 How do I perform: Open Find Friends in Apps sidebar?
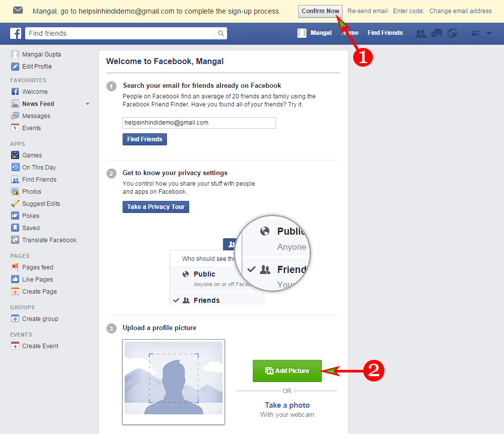click(34, 179)
